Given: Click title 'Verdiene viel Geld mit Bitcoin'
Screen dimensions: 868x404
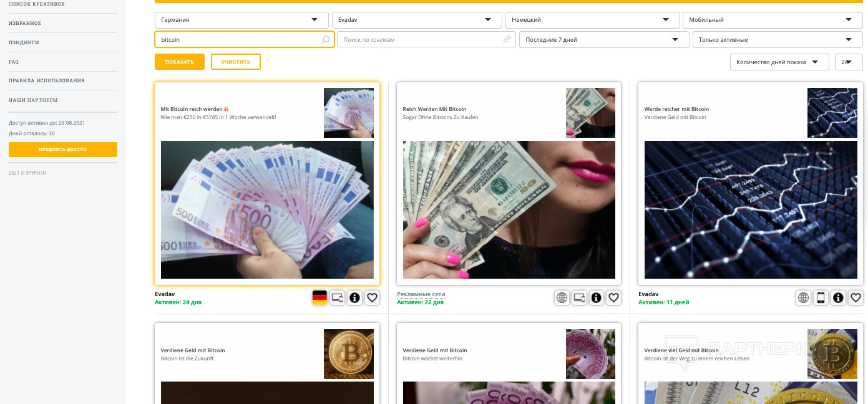Looking at the screenshot, I should click(x=681, y=350).
